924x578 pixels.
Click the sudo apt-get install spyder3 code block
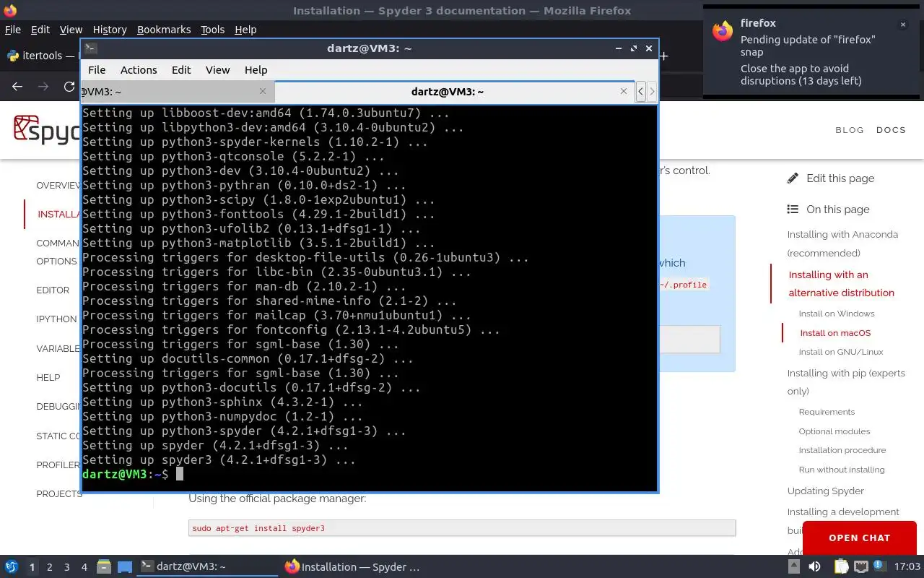click(x=462, y=528)
